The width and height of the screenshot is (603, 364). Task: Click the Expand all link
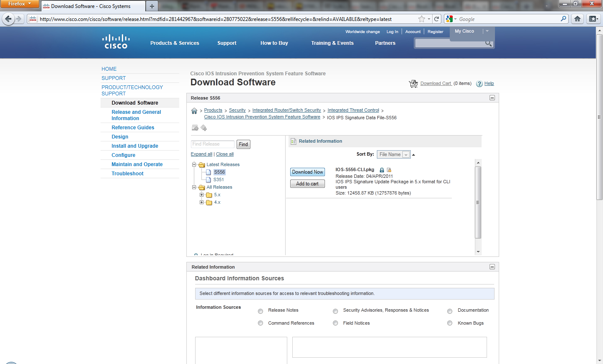coord(201,154)
